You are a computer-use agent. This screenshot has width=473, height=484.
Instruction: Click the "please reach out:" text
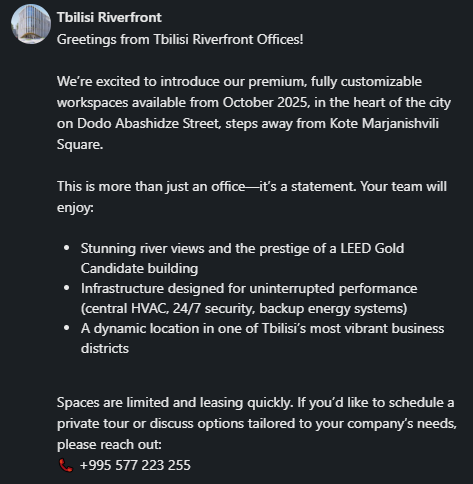click(x=109, y=444)
